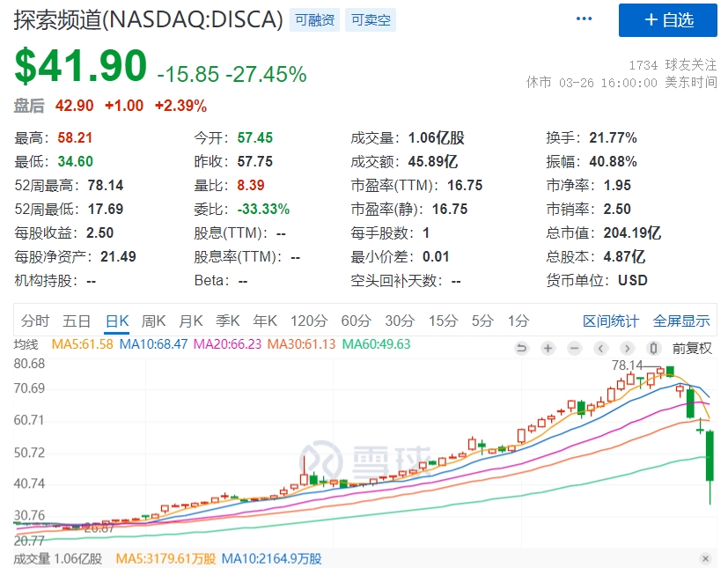This screenshot has width=728, height=568.
Task: Click the 1734 球友关注 followers text
Action: tap(673, 64)
